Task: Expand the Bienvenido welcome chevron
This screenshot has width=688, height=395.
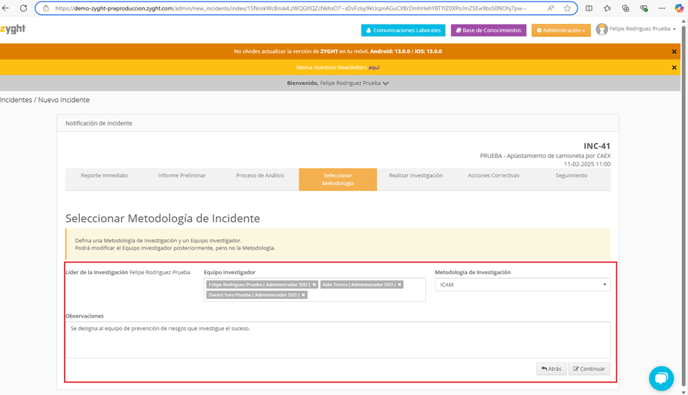Action: tap(386, 83)
